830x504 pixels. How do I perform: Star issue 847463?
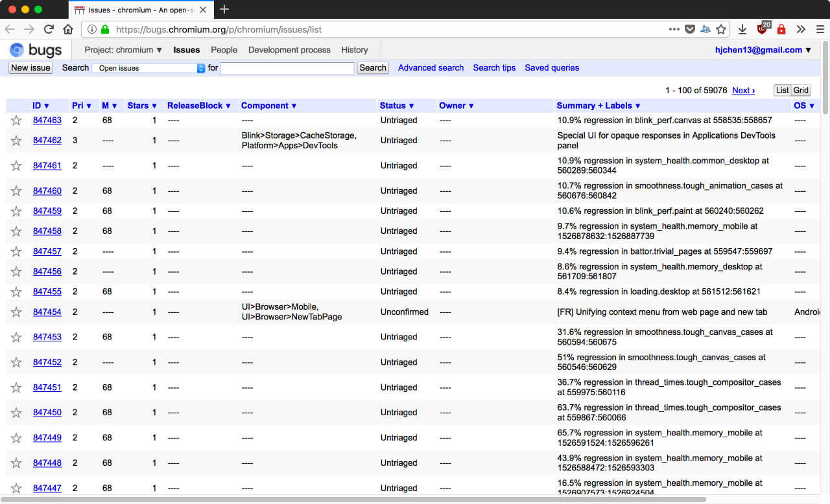coord(16,120)
